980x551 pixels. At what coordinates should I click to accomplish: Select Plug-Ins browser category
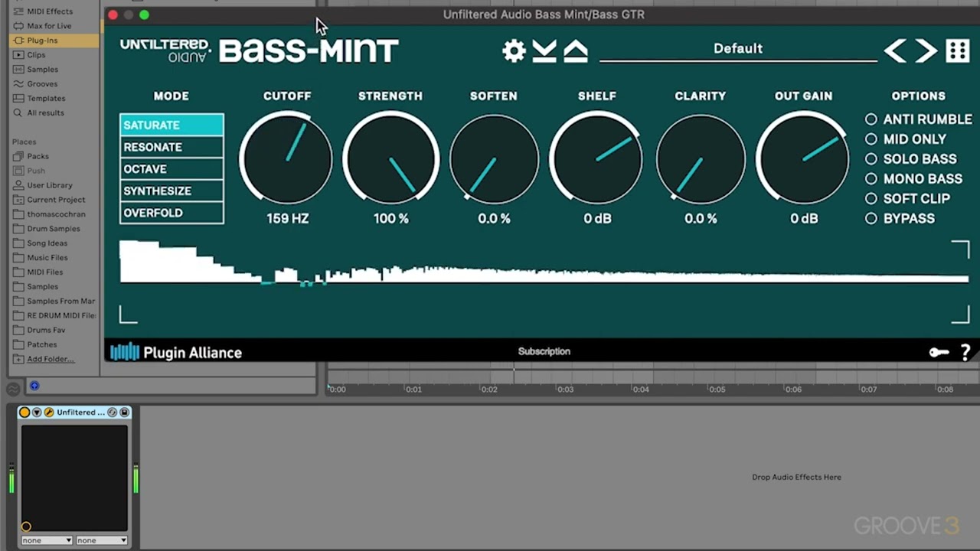54,40
